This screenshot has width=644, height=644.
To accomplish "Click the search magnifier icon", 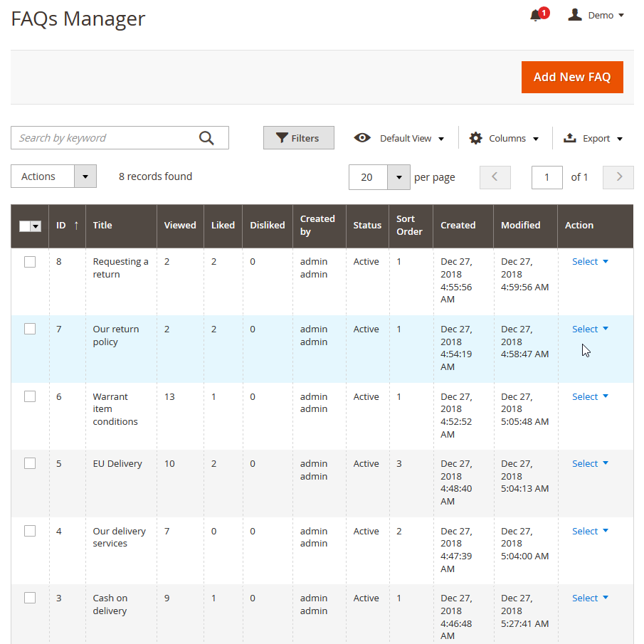I will [206, 138].
